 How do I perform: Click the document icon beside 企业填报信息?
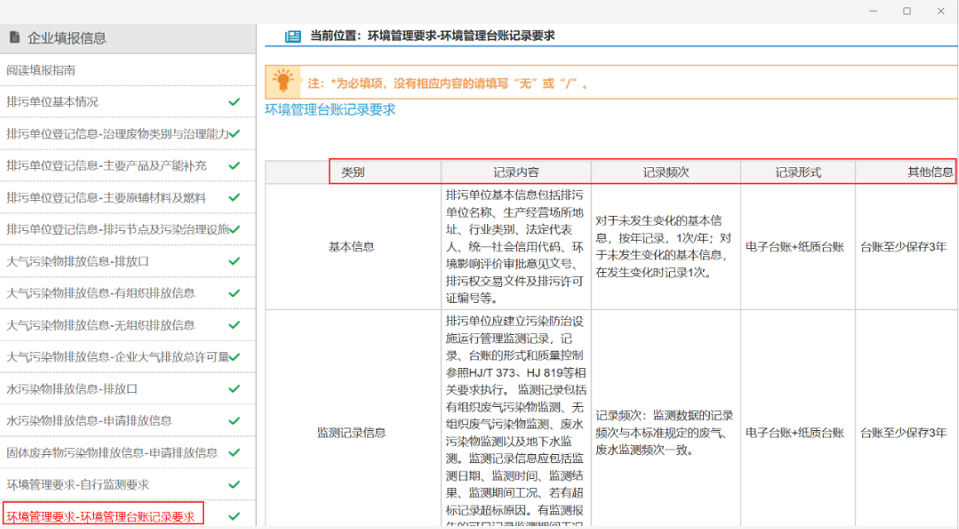(x=15, y=38)
